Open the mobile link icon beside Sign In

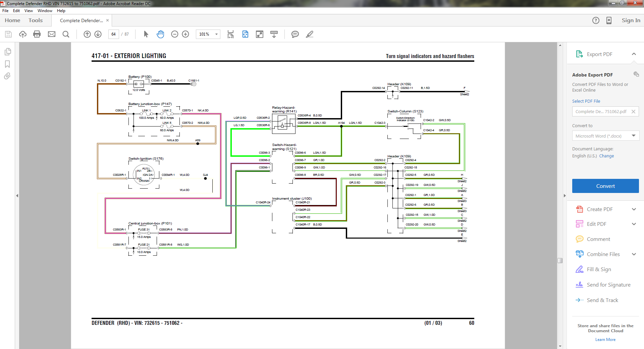(x=609, y=20)
